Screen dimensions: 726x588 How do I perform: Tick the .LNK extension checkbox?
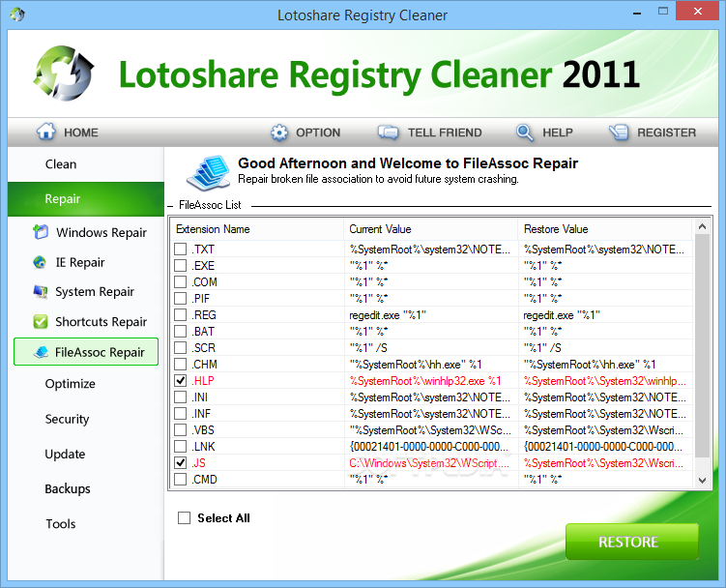tap(180, 447)
